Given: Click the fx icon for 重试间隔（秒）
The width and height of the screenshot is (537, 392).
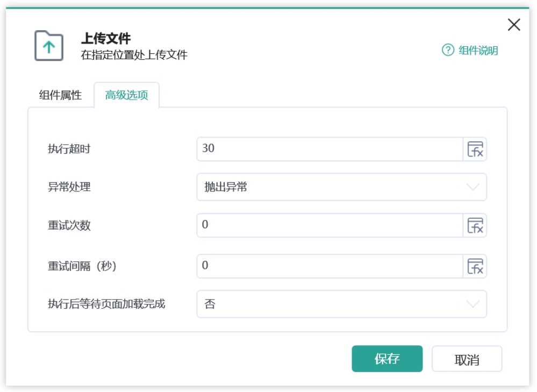Looking at the screenshot, I should pyautogui.click(x=475, y=266).
